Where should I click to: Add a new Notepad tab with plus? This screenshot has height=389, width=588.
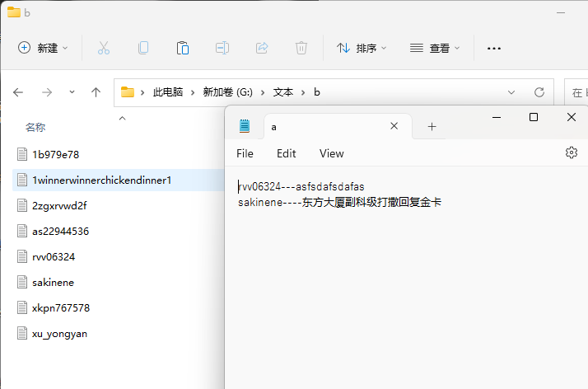432,127
